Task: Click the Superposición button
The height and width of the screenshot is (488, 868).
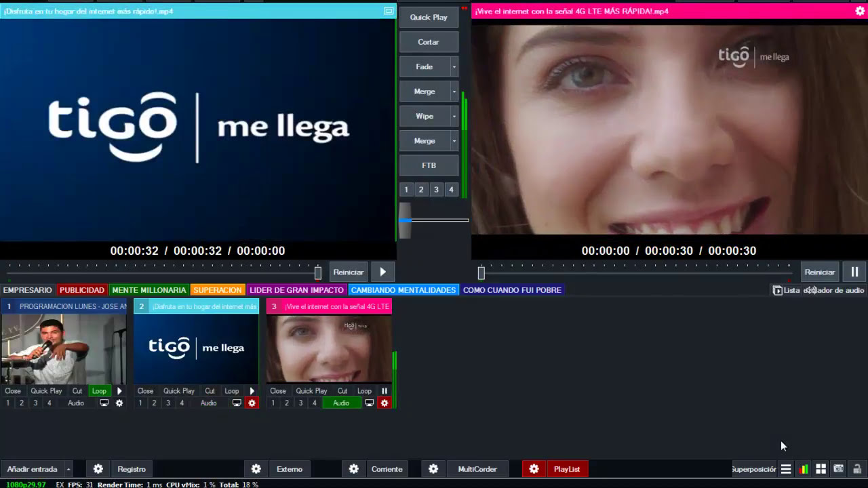Action: point(753,469)
